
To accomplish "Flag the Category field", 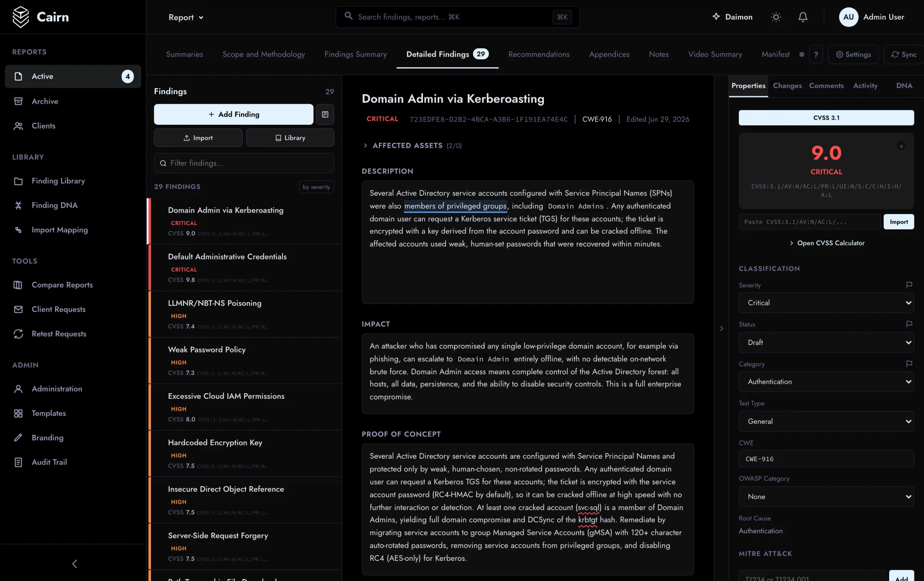I will pos(909,363).
